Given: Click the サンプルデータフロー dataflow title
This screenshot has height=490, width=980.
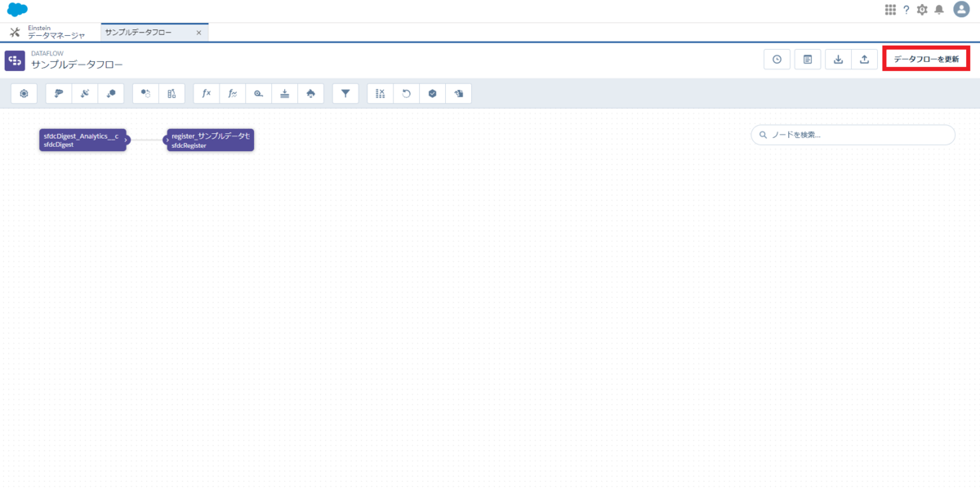Looking at the screenshot, I should [77, 65].
